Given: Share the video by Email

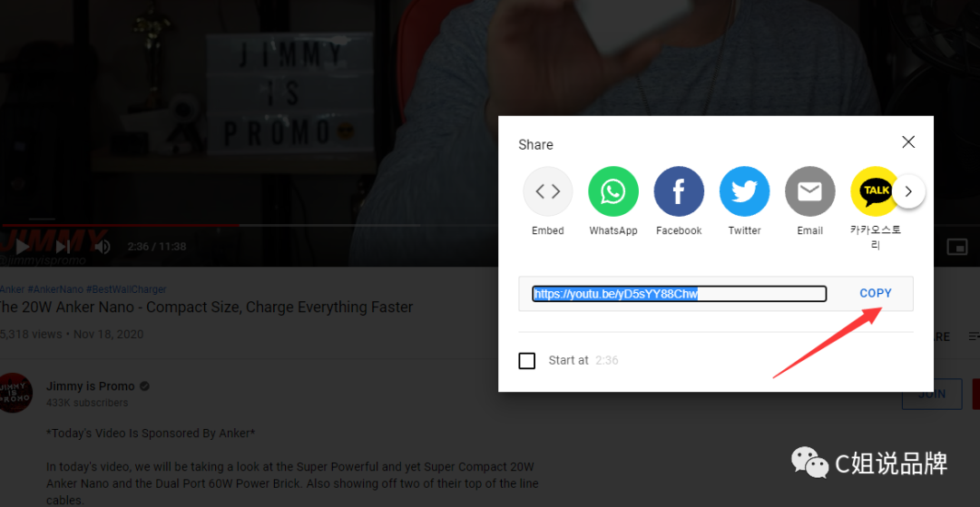Looking at the screenshot, I should pos(810,191).
